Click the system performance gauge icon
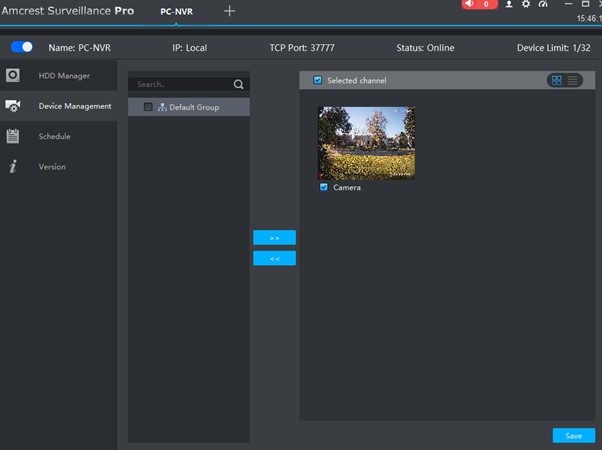The width and height of the screenshot is (602, 450). point(543,5)
